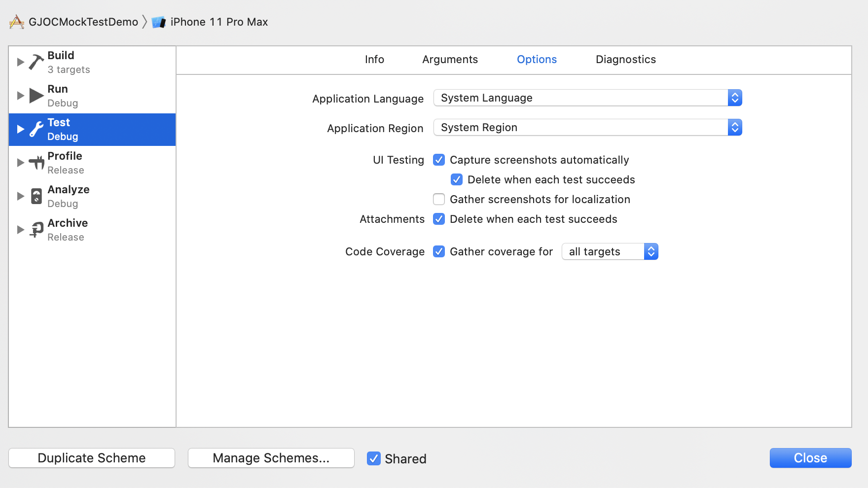The image size is (868, 488).
Task: Open the Diagnostics tab
Action: 625,60
